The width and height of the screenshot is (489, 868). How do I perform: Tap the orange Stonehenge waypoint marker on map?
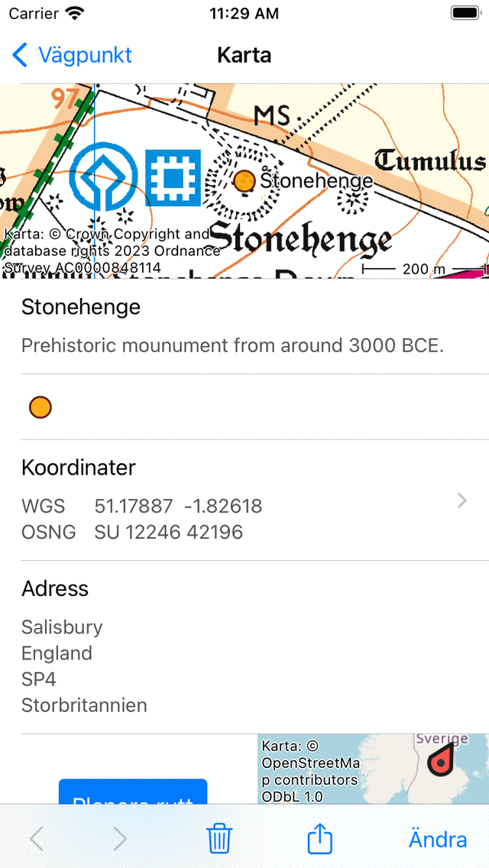point(244,181)
